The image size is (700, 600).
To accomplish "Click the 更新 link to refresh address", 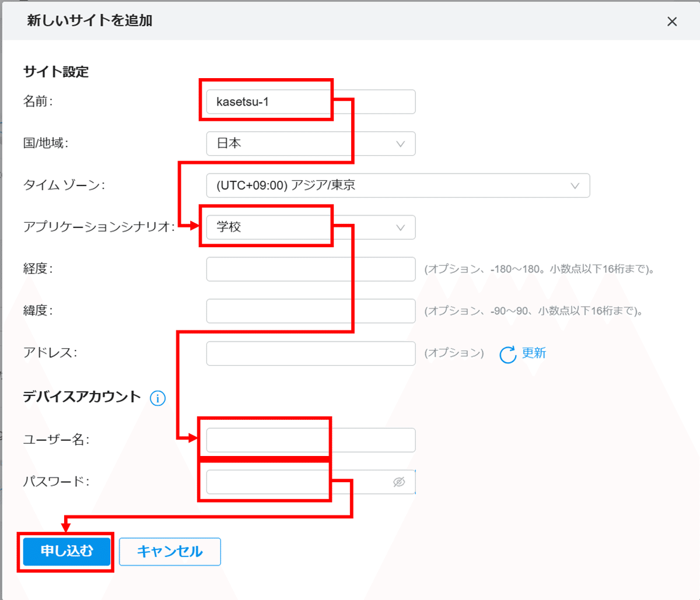I will point(535,353).
